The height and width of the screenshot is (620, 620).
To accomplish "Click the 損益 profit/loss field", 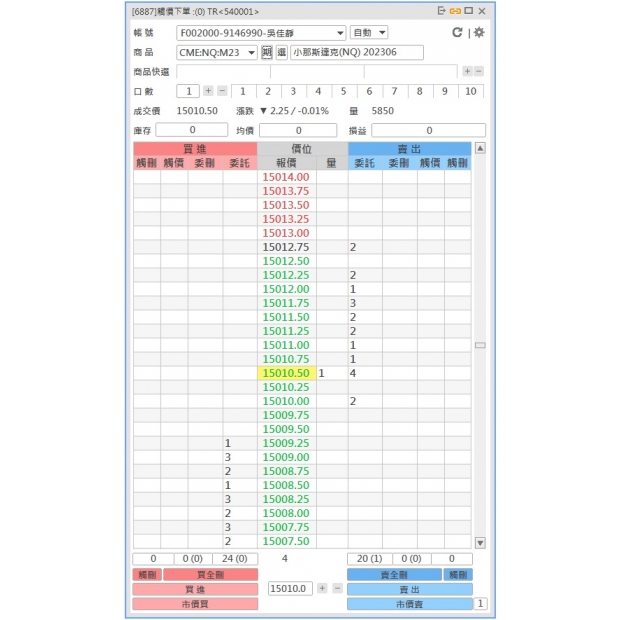I will [x=429, y=130].
